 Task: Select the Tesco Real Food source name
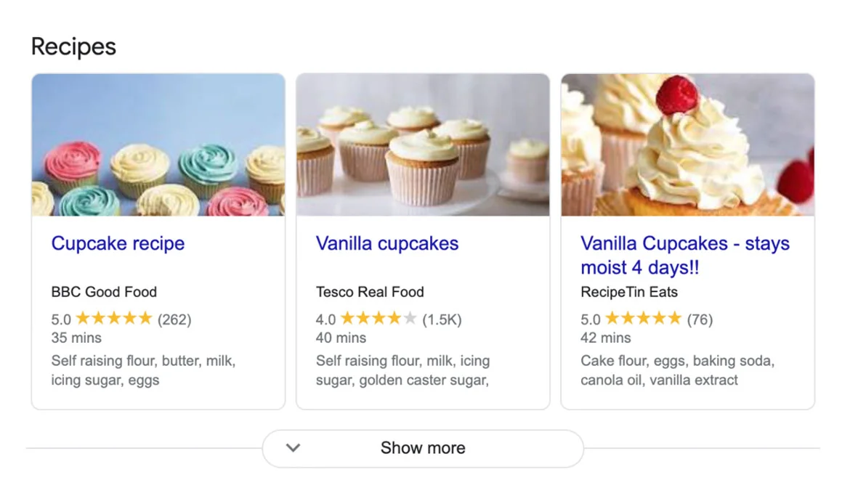(370, 292)
